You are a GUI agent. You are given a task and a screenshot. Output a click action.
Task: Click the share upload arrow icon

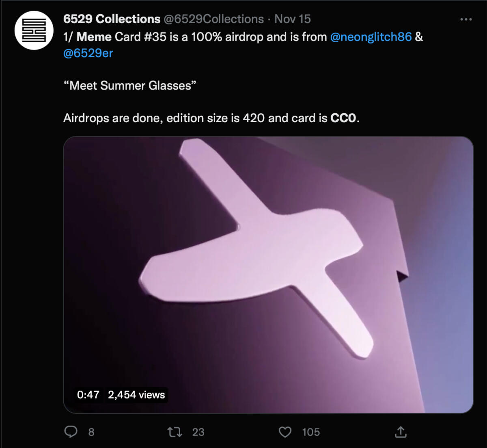pos(401,432)
